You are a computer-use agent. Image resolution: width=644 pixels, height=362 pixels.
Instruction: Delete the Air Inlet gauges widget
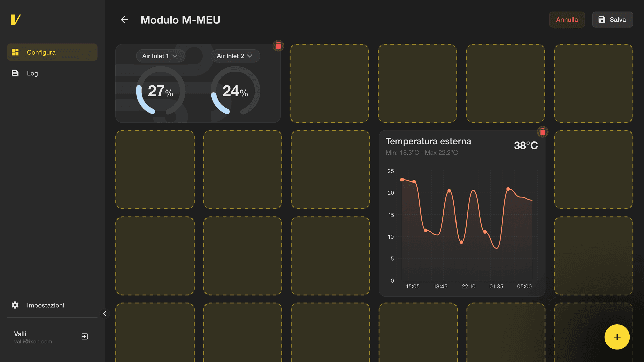(x=278, y=45)
